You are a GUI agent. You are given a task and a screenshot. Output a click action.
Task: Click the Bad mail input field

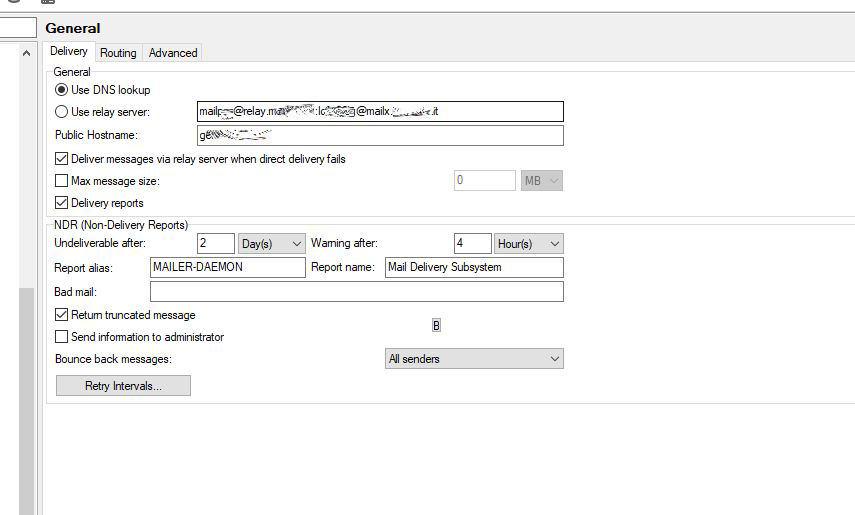click(356, 292)
